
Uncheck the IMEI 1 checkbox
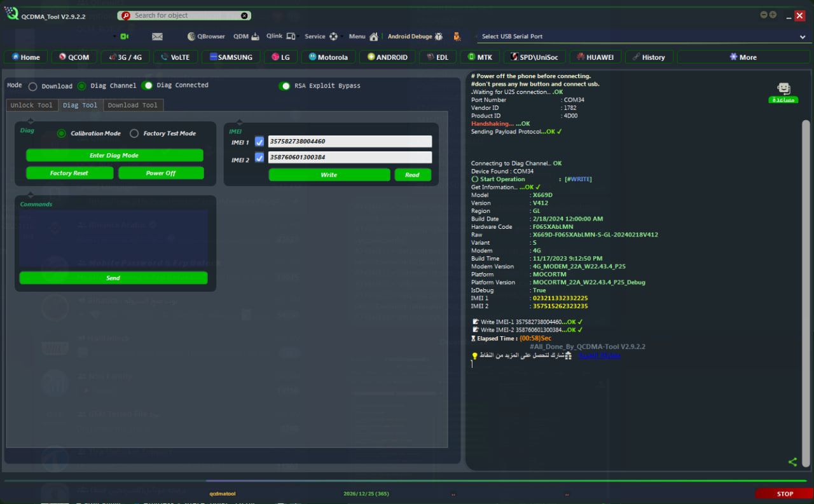(259, 142)
